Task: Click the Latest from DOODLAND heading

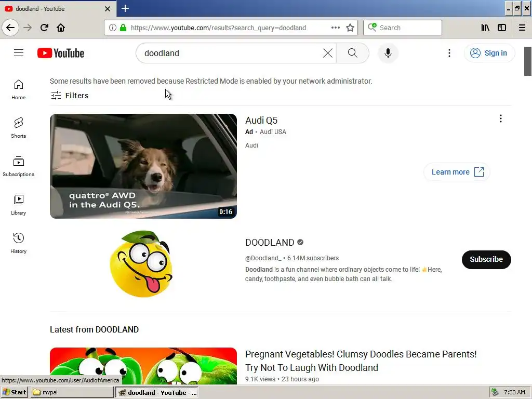Action: [95, 329]
